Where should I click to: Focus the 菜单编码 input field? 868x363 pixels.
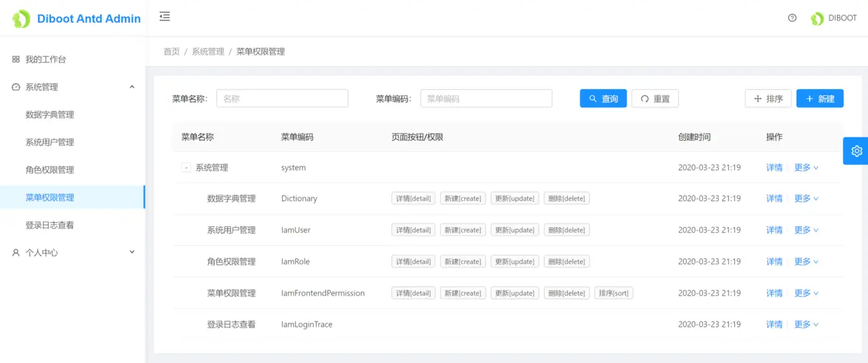click(x=486, y=99)
